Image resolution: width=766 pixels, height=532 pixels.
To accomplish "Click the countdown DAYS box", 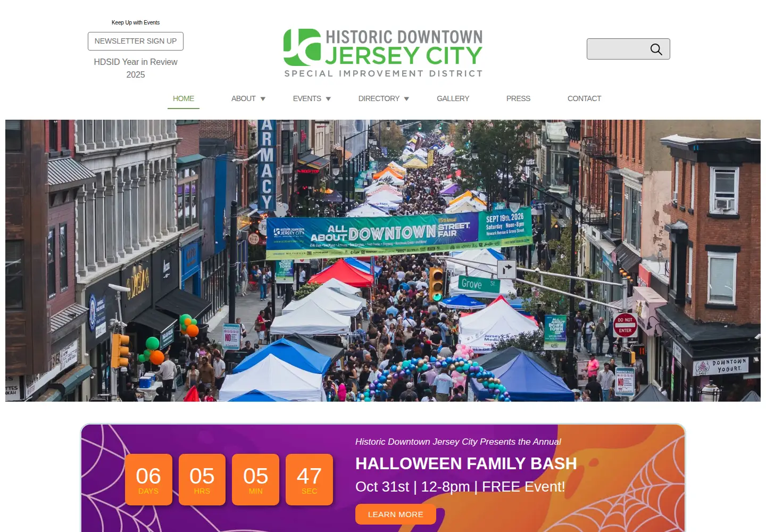I will (x=148, y=479).
